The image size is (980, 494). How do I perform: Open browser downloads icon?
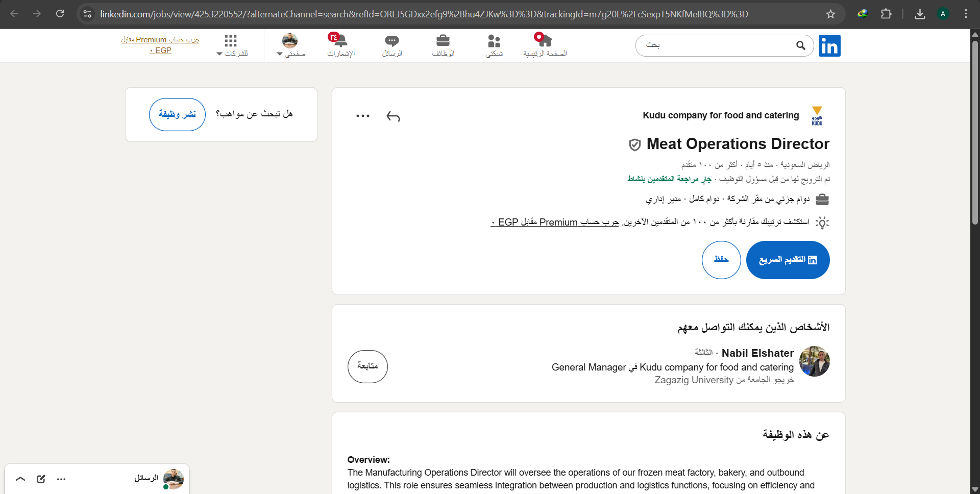[920, 14]
